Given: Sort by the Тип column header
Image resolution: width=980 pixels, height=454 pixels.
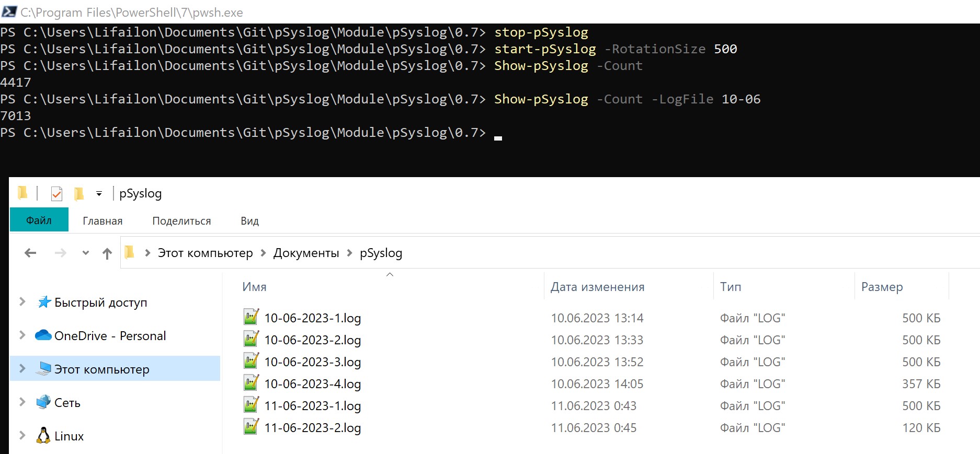Looking at the screenshot, I should (731, 287).
